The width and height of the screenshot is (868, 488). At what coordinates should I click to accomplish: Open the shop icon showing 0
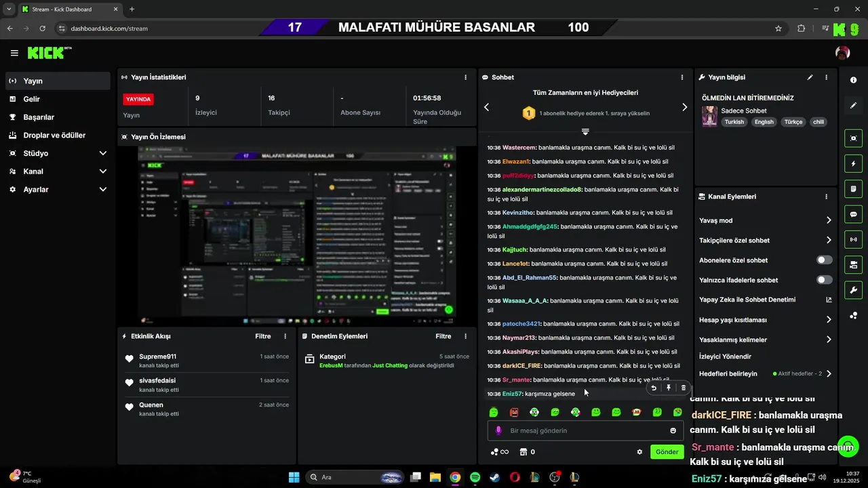coord(527,452)
